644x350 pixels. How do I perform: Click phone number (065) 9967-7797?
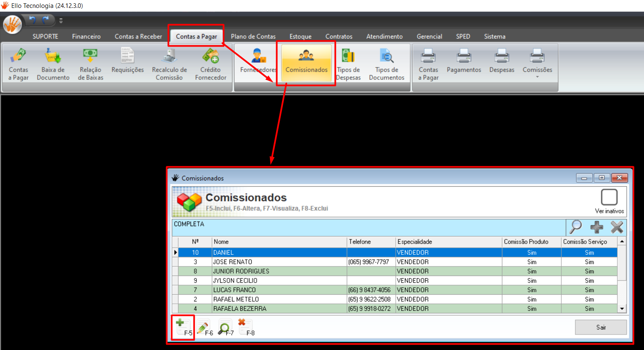tap(369, 262)
